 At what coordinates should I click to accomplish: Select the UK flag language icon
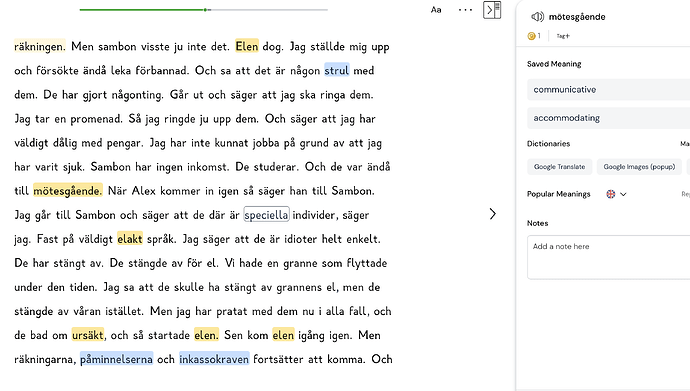tap(611, 194)
